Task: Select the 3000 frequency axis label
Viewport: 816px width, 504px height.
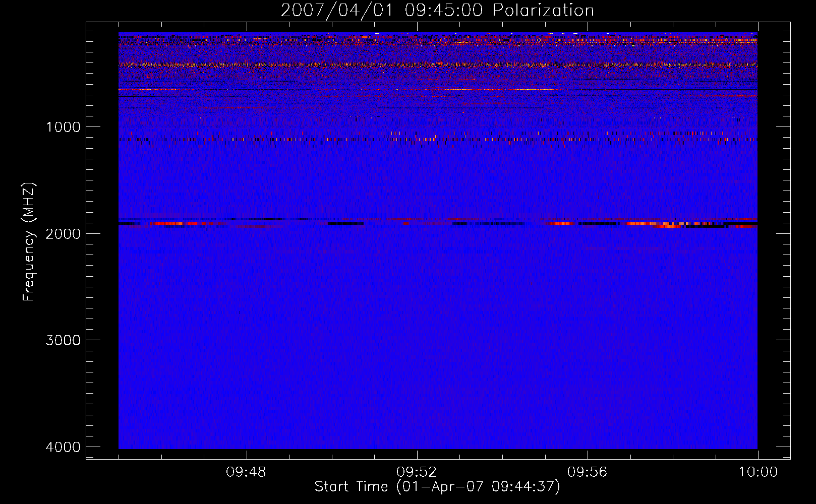Action: pyautogui.click(x=63, y=340)
